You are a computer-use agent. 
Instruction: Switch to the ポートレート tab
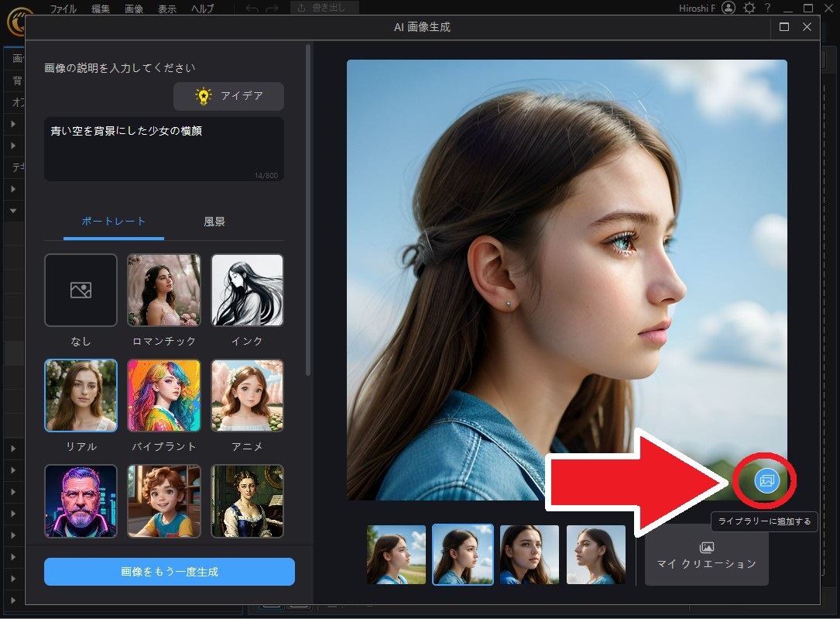click(114, 222)
